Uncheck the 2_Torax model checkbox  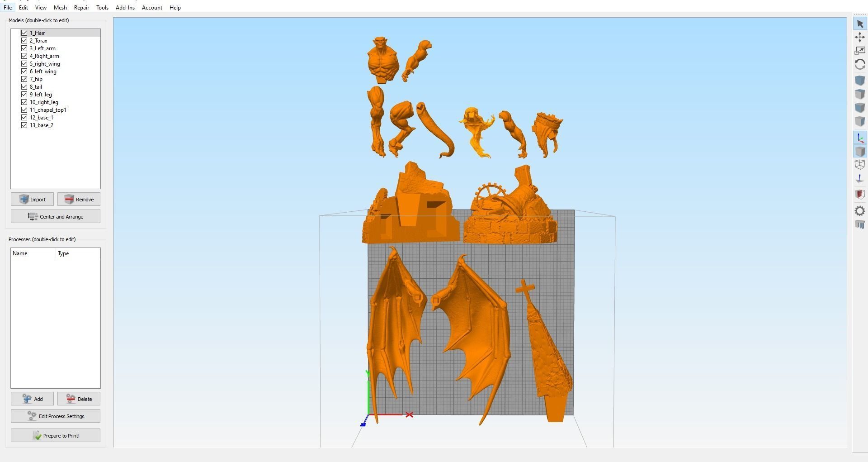click(24, 41)
